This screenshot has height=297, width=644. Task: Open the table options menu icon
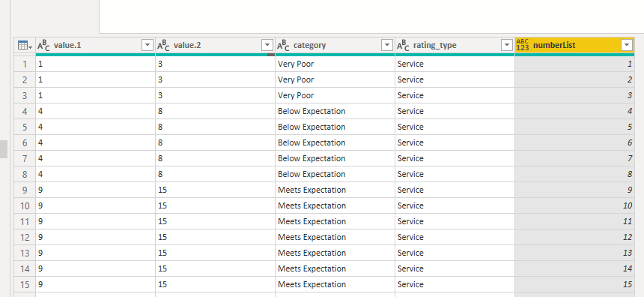[25, 46]
